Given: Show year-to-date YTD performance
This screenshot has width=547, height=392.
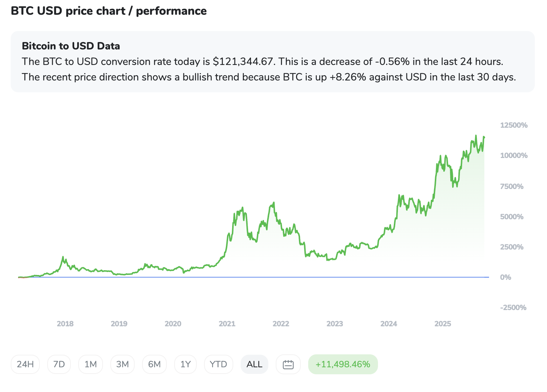Looking at the screenshot, I should [x=218, y=364].
